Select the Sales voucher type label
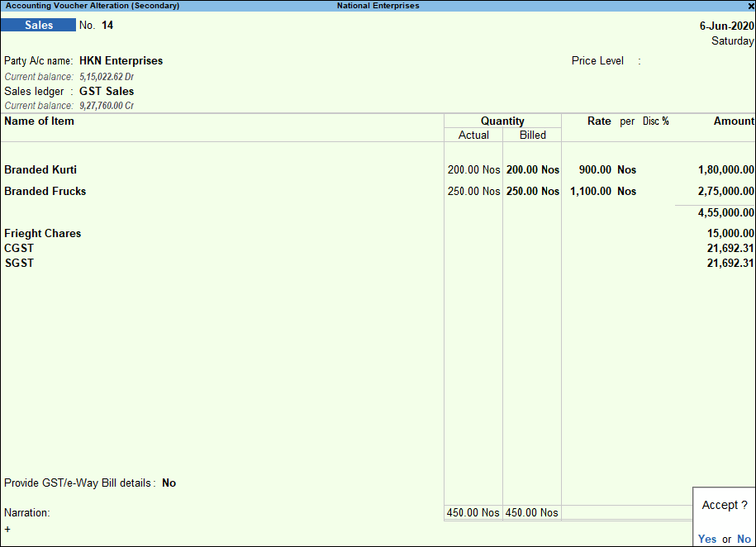Image resolution: width=756 pixels, height=547 pixels. click(x=38, y=25)
